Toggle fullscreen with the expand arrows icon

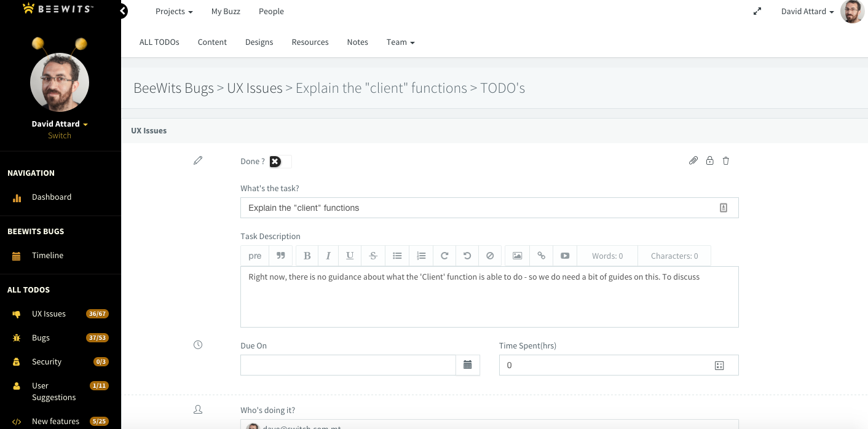[x=757, y=11]
